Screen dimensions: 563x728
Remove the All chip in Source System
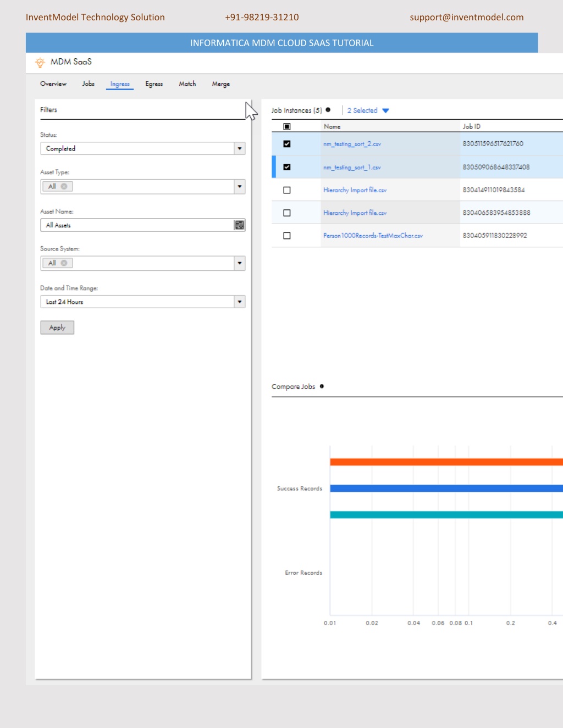tap(64, 263)
